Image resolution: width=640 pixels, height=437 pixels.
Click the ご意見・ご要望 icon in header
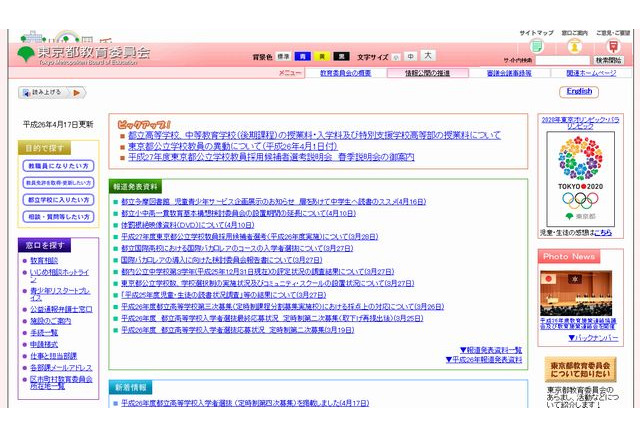pos(613,46)
